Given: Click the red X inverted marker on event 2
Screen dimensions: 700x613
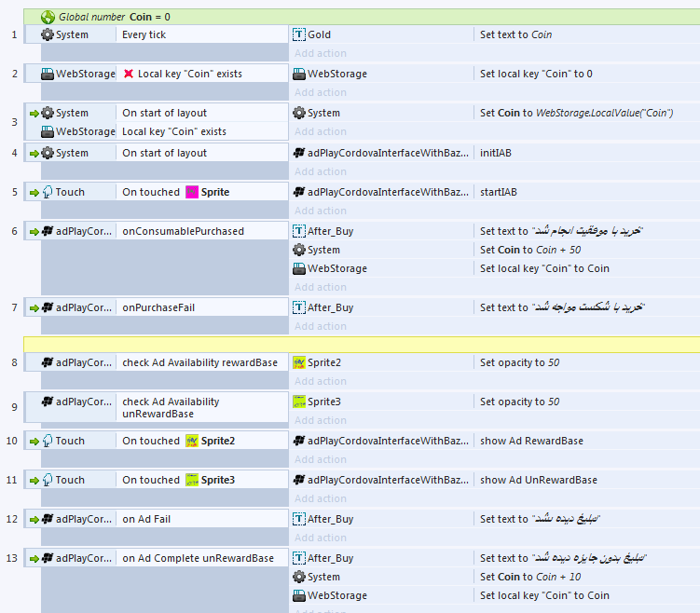Looking at the screenshot, I should pos(129,74).
